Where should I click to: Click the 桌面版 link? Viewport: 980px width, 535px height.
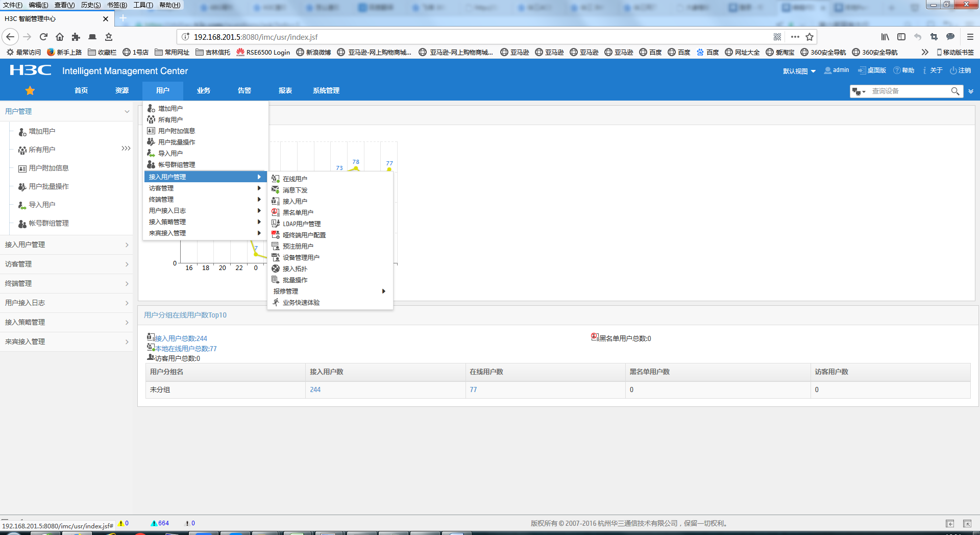click(872, 70)
